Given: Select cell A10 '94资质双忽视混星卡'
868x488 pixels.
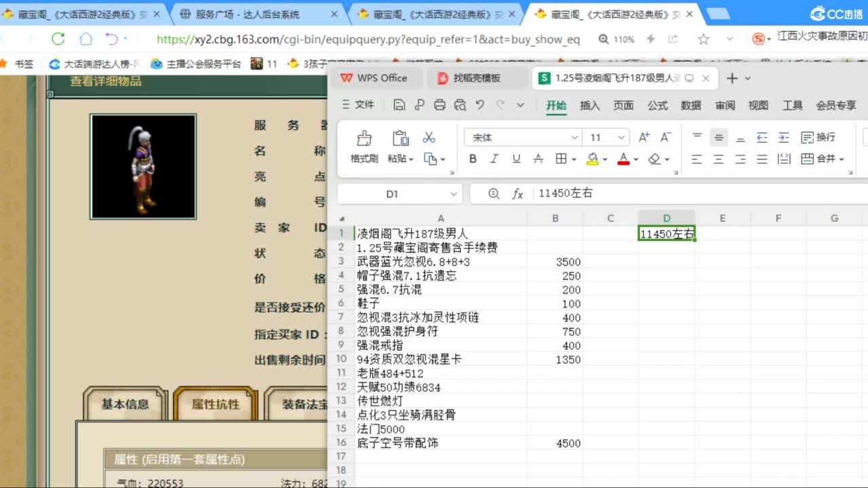Looking at the screenshot, I should click(441, 359).
